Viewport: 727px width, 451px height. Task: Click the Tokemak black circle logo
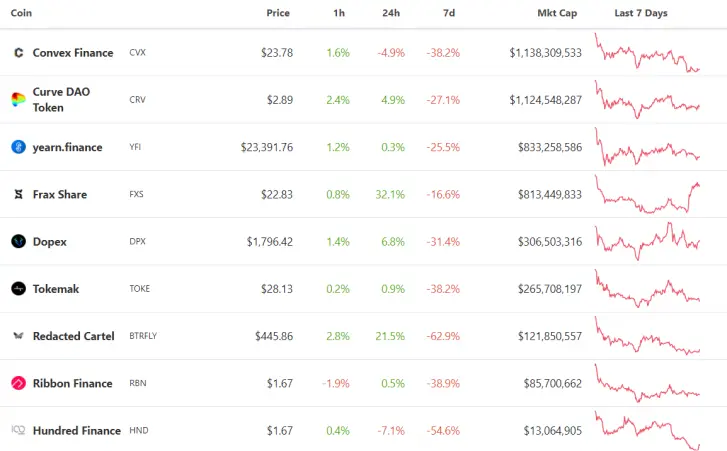tap(19, 289)
